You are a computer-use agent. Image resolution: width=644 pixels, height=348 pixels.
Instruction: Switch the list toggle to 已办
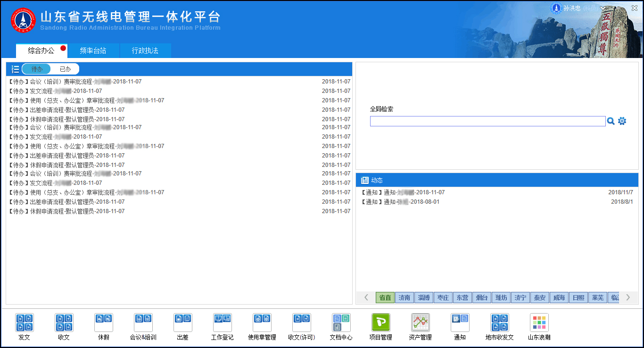click(x=65, y=69)
